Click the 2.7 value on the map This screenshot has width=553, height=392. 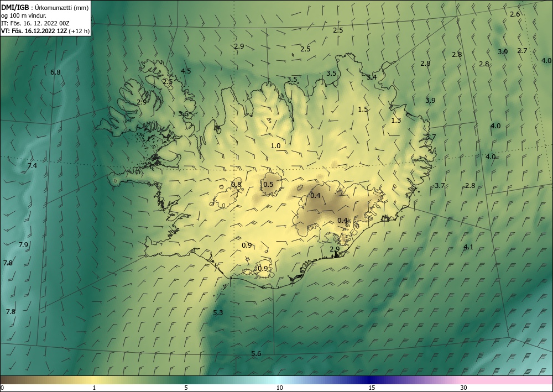[522, 51]
